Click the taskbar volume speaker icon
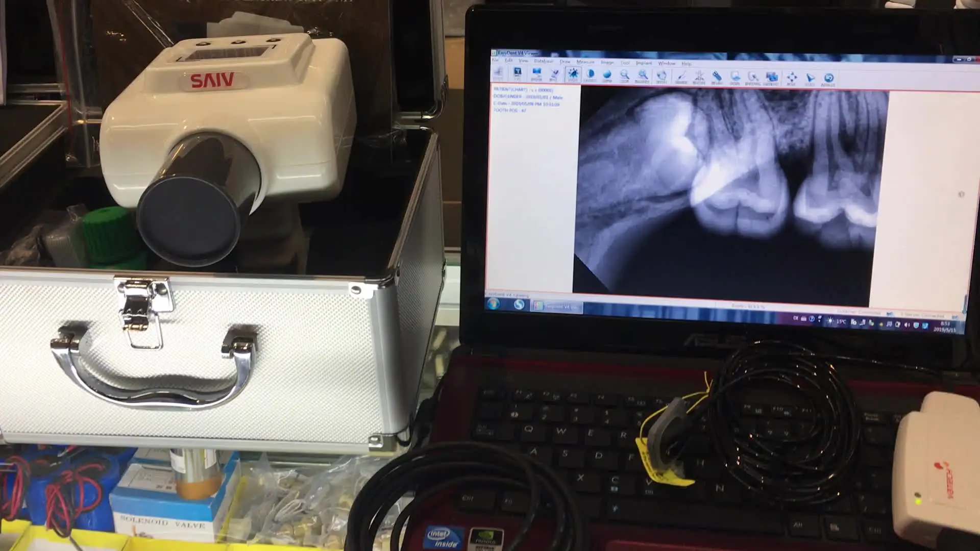Viewport: 980px width, 551px height. pos(907,324)
